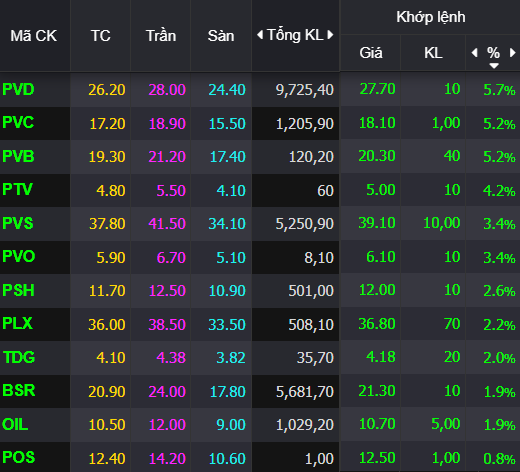Click right arrow beside Tổng KL header
The height and width of the screenshot is (472, 520).
[330, 35]
